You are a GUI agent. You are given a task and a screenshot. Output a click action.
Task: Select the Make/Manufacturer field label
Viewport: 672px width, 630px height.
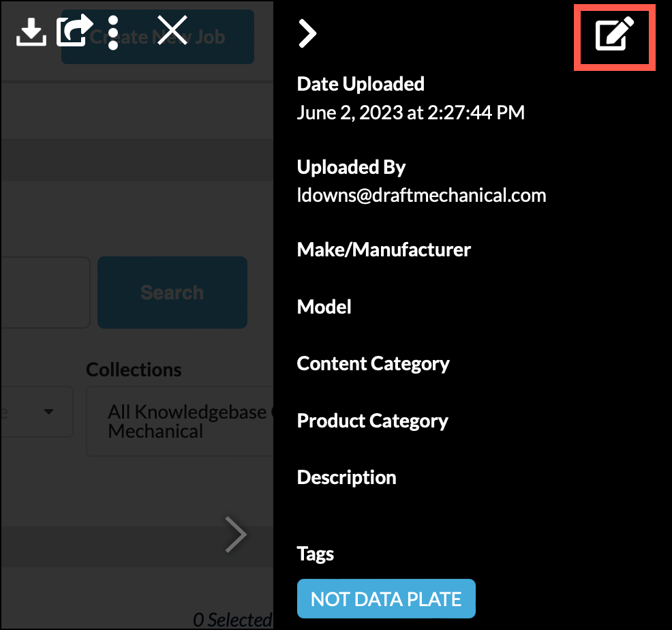(384, 250)
